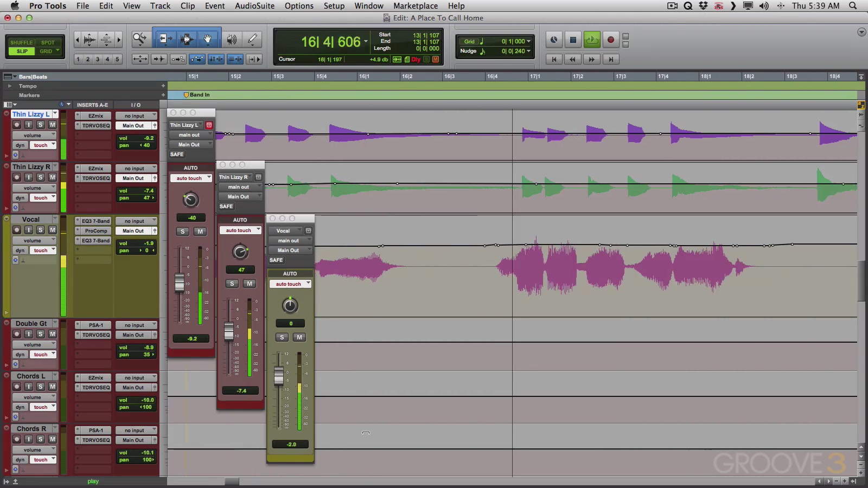The width and height of the screenshot is (868, 488).
Task: Open the Clip menu
Action: (188, 6)
